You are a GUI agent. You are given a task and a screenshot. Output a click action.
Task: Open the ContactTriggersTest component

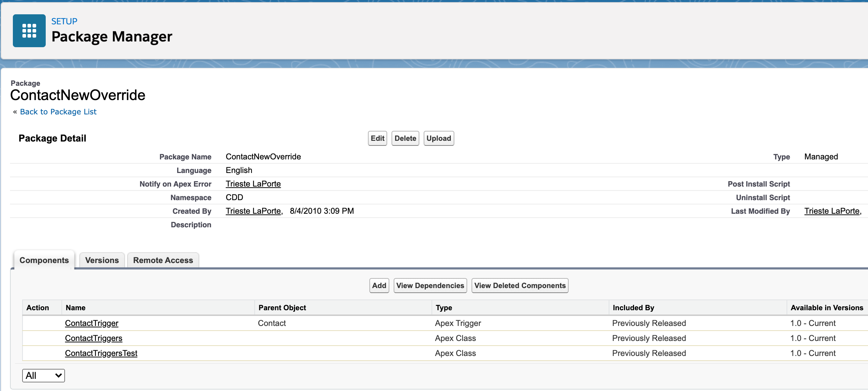(x=101, y=353)
